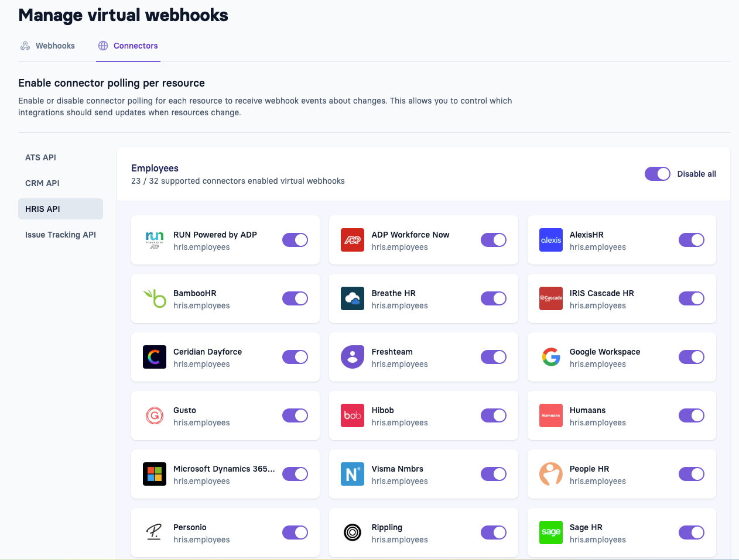Turn off AlexisHR connector toggle
Screen dimensions: 739x560
click(692, 240)
